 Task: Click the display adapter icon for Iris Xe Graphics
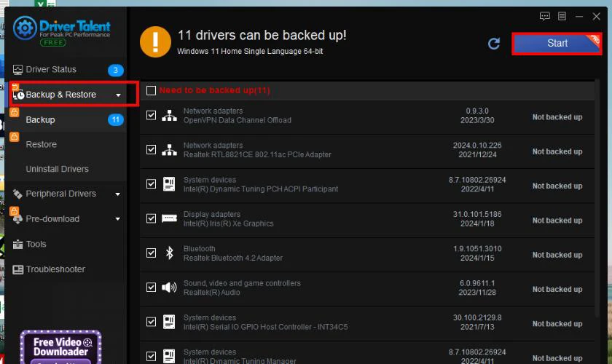169,218
